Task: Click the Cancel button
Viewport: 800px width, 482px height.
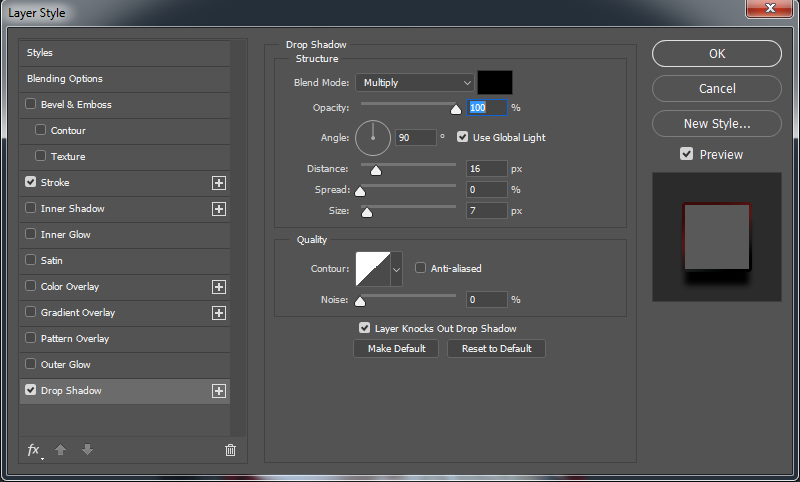Action: tap(717, 89)
